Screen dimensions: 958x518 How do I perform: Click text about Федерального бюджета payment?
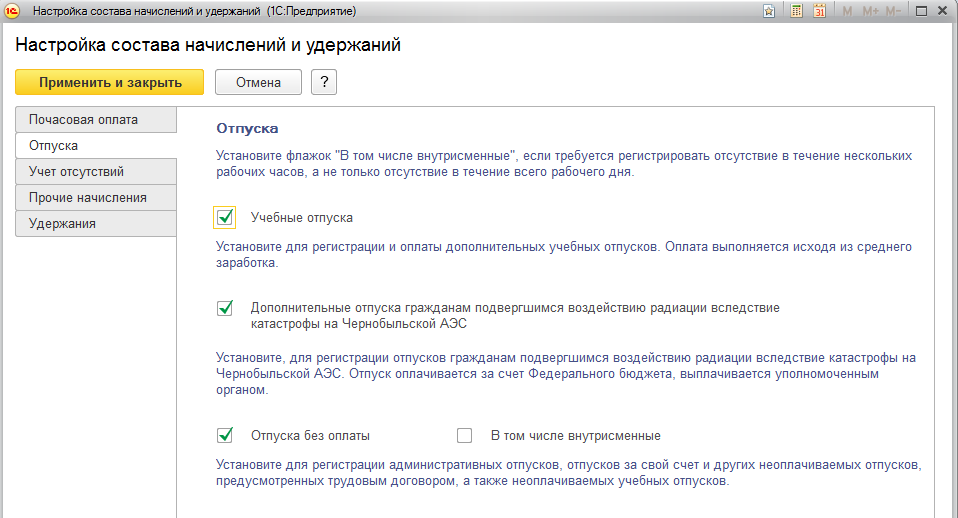(x=566, y=374)
